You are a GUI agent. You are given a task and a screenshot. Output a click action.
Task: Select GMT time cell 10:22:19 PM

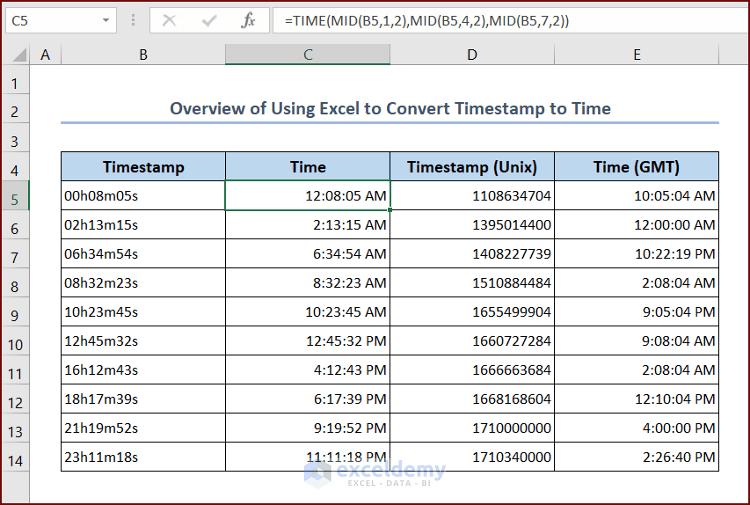(x=637, y=253)
